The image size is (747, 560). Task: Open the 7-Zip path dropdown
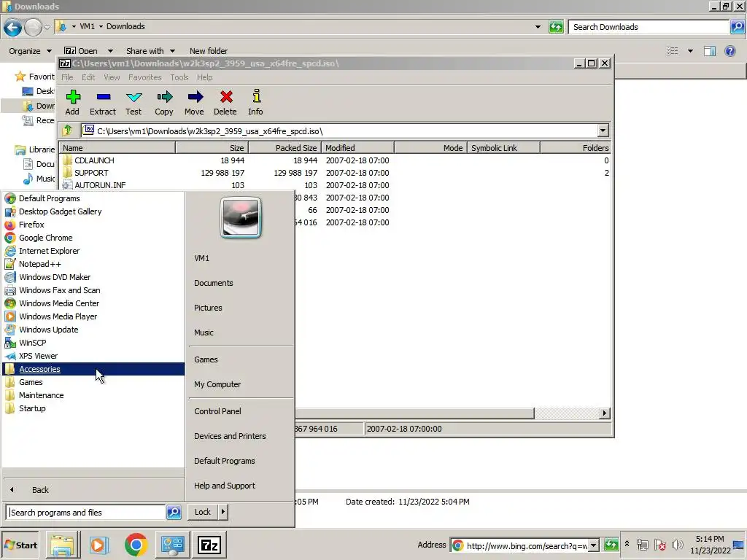[x=603, y=131]
